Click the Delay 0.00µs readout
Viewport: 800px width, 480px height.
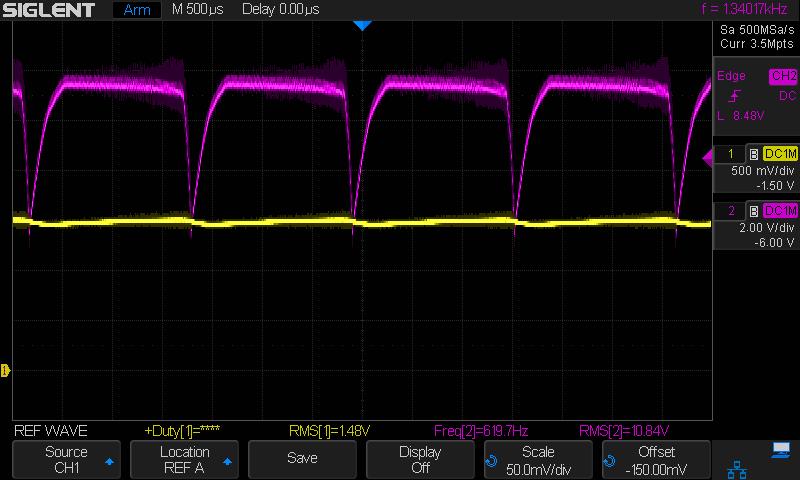281,9
